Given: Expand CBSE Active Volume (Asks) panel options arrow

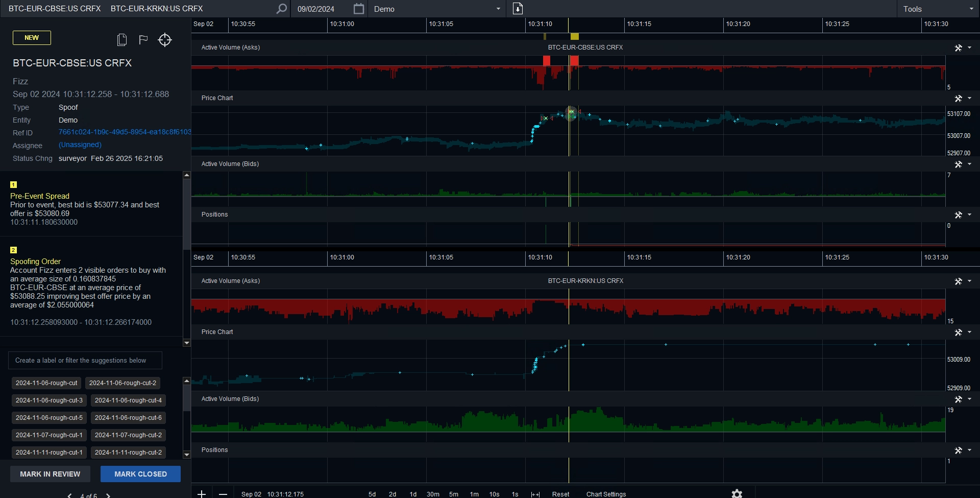Looking at the screenshot, I should (x=969, y=48).
